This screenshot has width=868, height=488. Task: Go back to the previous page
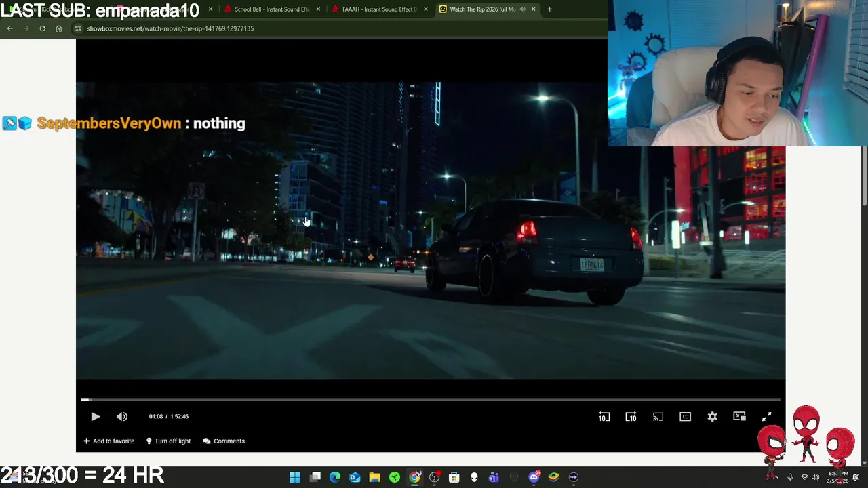click(9, 28)
